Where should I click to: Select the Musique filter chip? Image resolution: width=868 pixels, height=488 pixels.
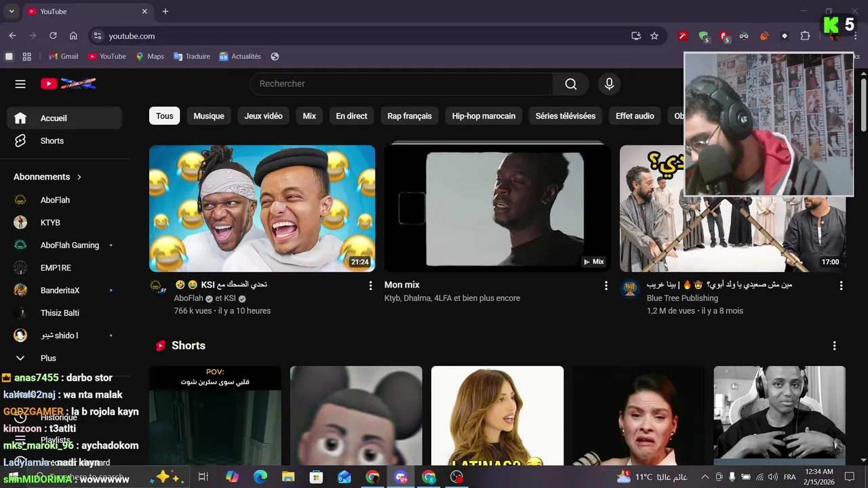point(209,116)
